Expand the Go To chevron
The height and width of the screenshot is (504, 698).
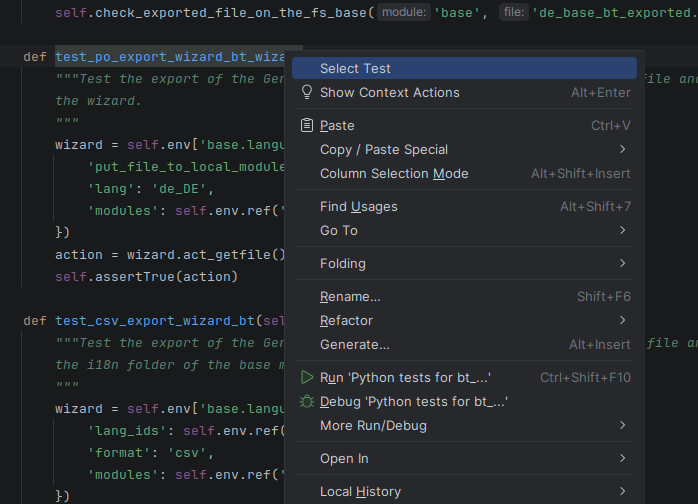click(623, 230)
